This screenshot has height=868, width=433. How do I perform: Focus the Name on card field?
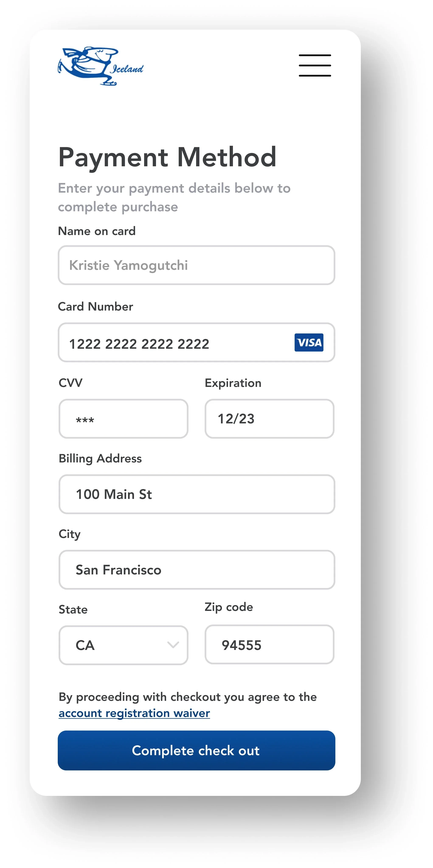tap(196, 265)
